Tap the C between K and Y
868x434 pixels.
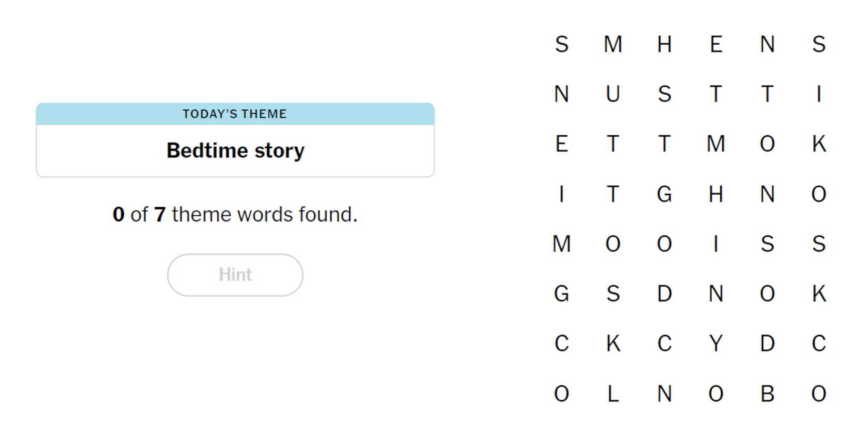tap(664, 344)
